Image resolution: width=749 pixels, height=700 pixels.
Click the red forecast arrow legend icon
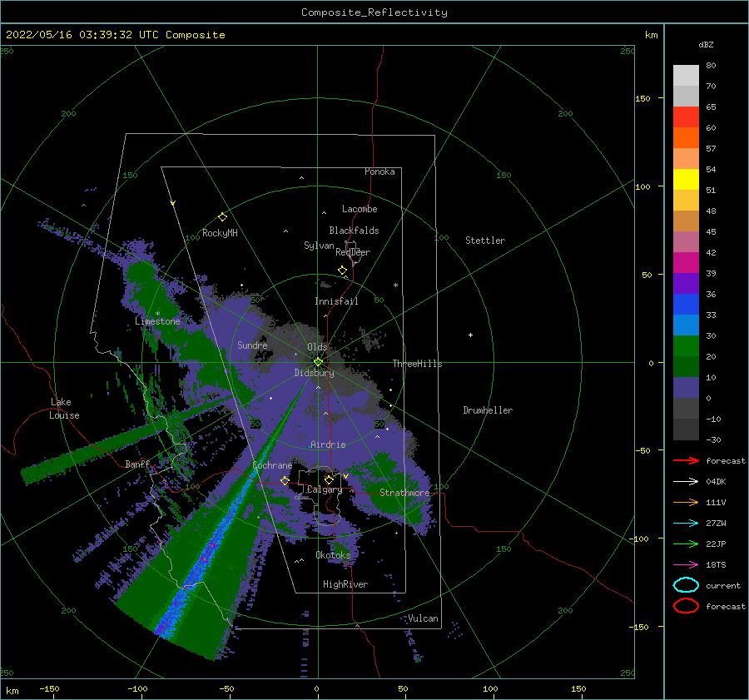click(686, 460)
